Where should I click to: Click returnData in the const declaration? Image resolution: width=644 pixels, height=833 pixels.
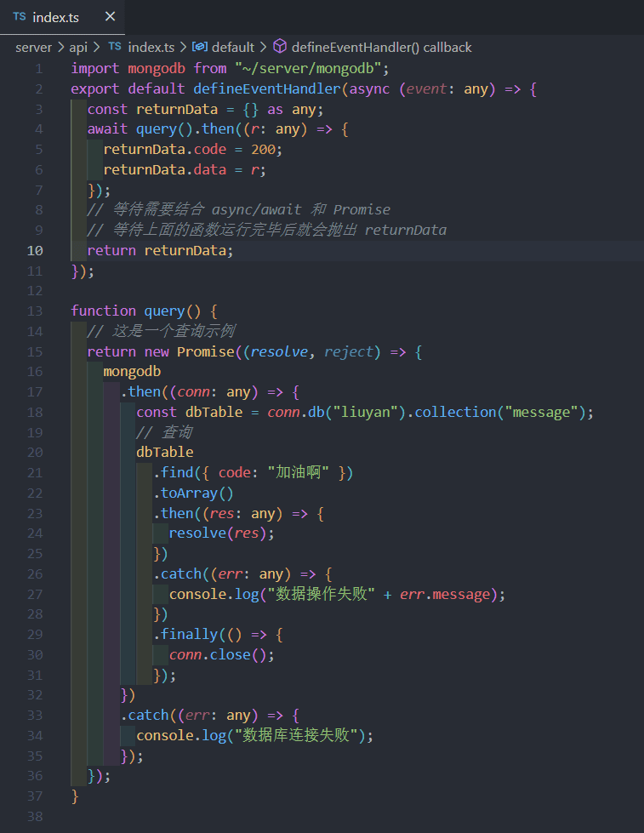[177, 110]
